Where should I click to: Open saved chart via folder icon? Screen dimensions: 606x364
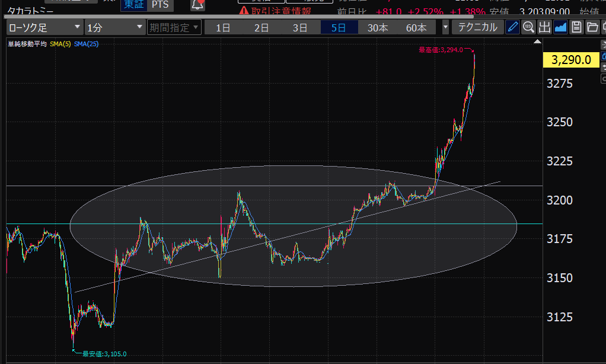click(x=592, y=27)
